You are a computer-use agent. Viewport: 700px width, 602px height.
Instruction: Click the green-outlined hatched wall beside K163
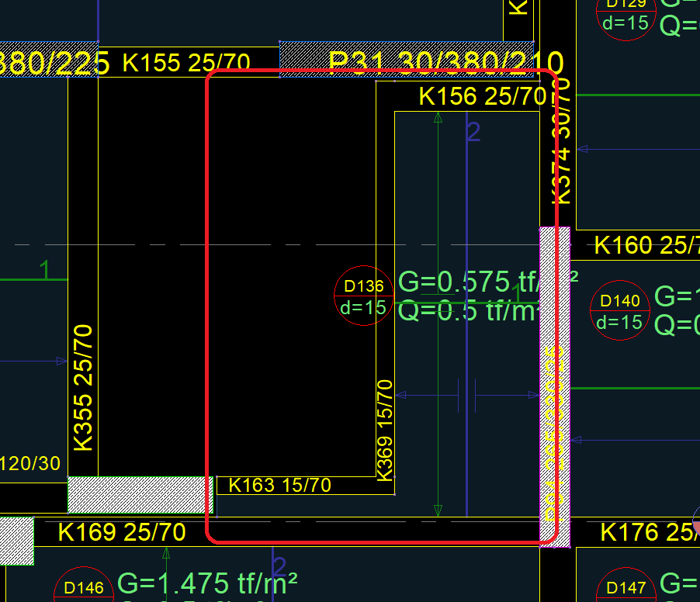(140, 494)
